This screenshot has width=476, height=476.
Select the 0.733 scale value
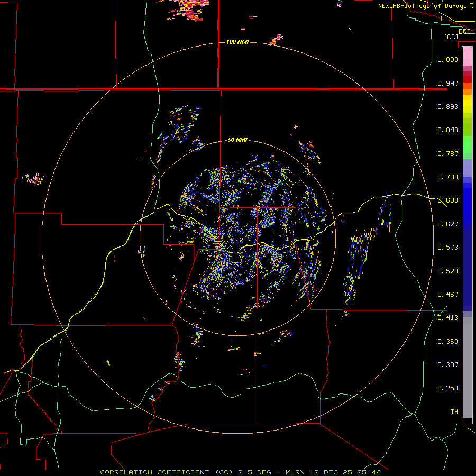coord(448,177)
